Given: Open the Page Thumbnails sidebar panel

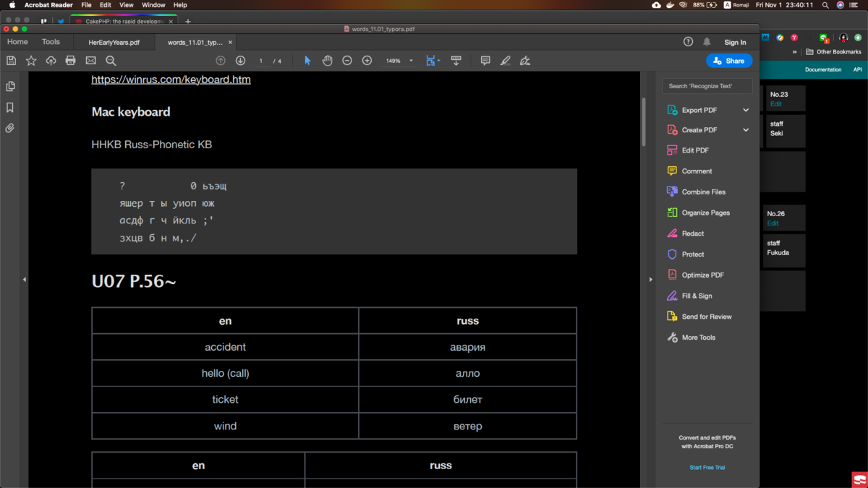Looking at the screenshot, I should click(9, 85).
